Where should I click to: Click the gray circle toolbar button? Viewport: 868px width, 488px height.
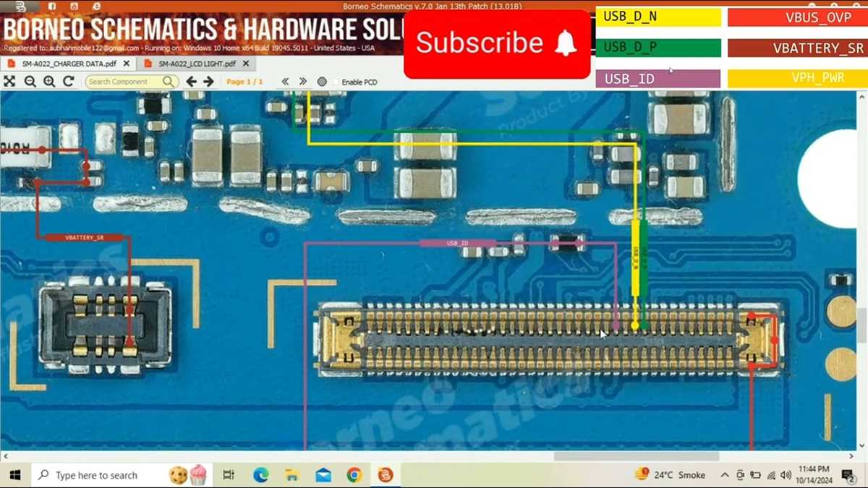[x=322, y=82]
